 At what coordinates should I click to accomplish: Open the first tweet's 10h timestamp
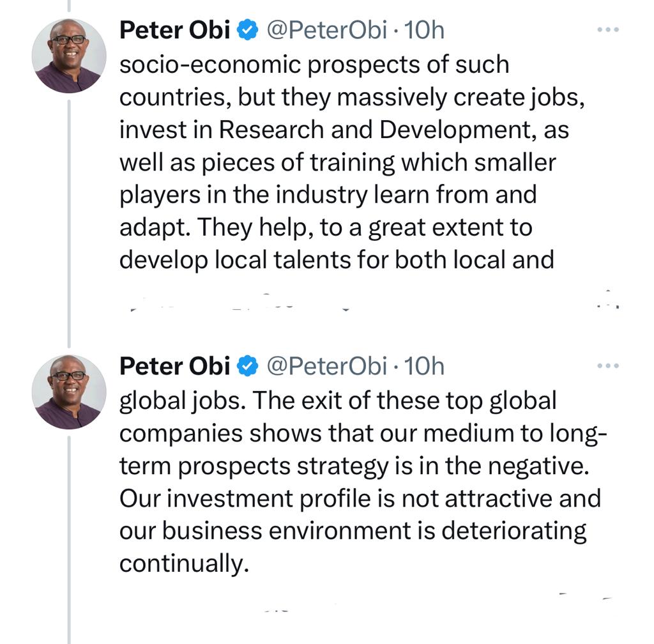425,30
